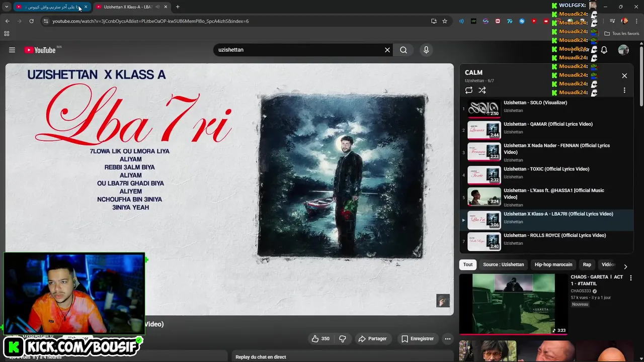Open Tous les favoris bookmarks folder
This screenshot has width=644, height=362.
click(x=622, y=34)
